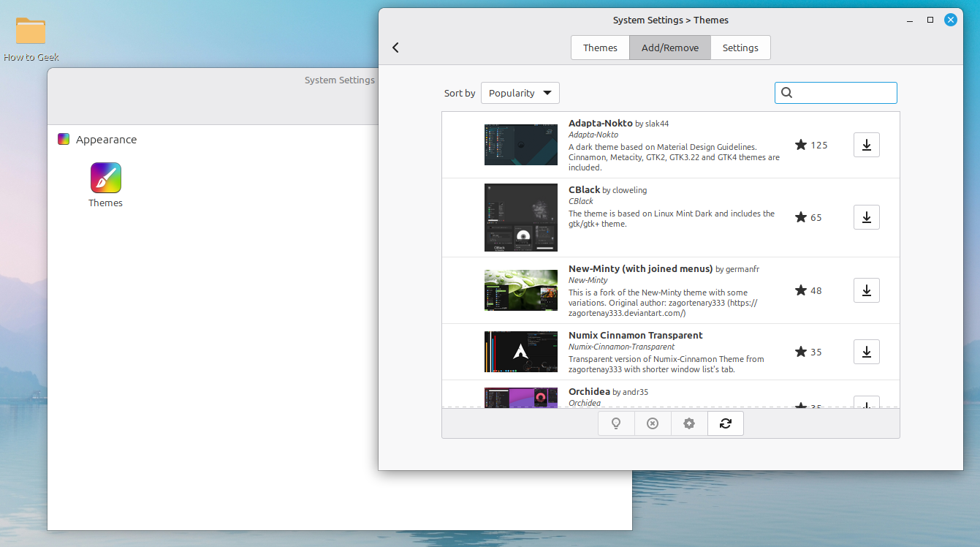Click the Appearance category icon in System Settings
The height and width of the screenshot is (547, 980).
[64, 140]
